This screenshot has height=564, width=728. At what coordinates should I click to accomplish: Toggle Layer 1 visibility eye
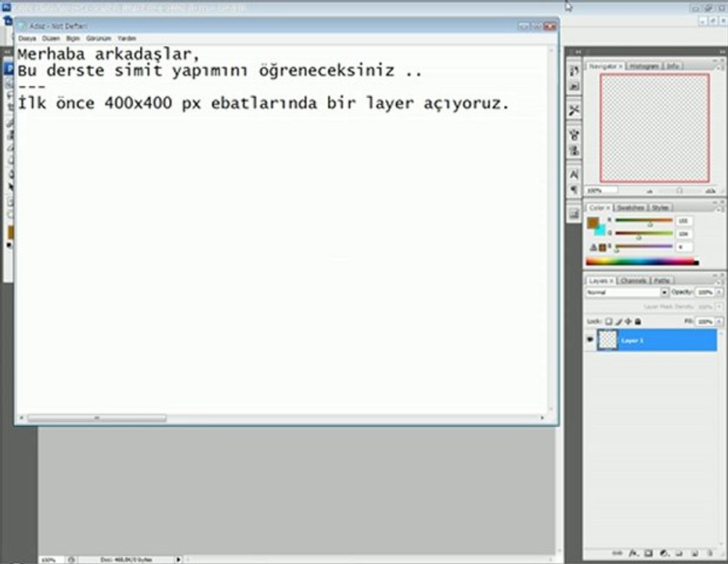click(590, 340)
